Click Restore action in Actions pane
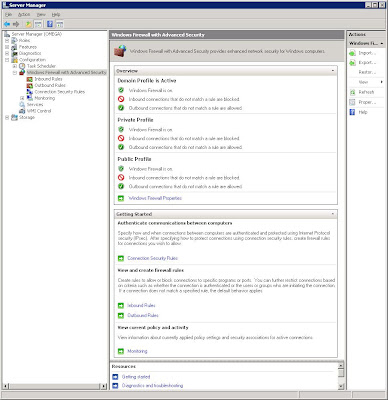The height and width of the screenshot is (400, 388). click(366, 72)
